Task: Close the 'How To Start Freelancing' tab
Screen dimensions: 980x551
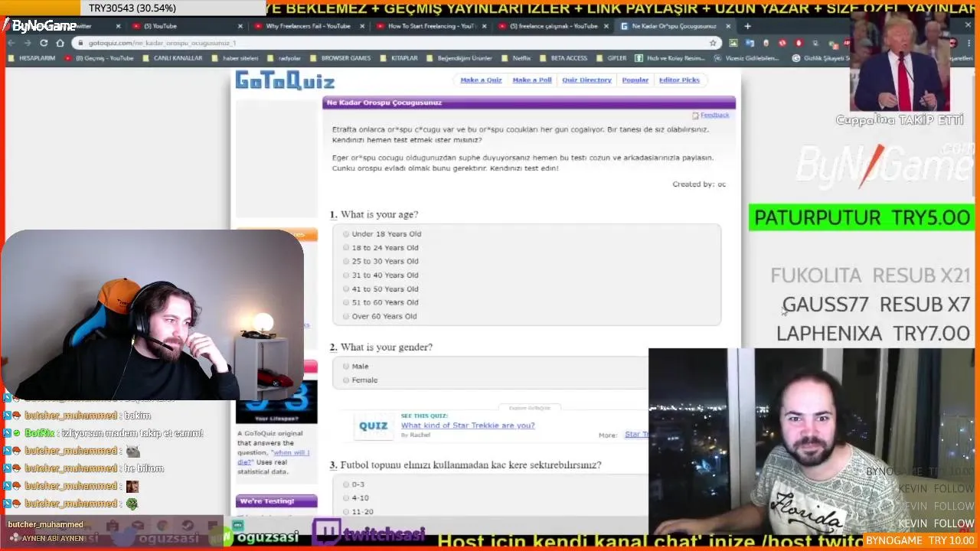Action: coord(485,26)
